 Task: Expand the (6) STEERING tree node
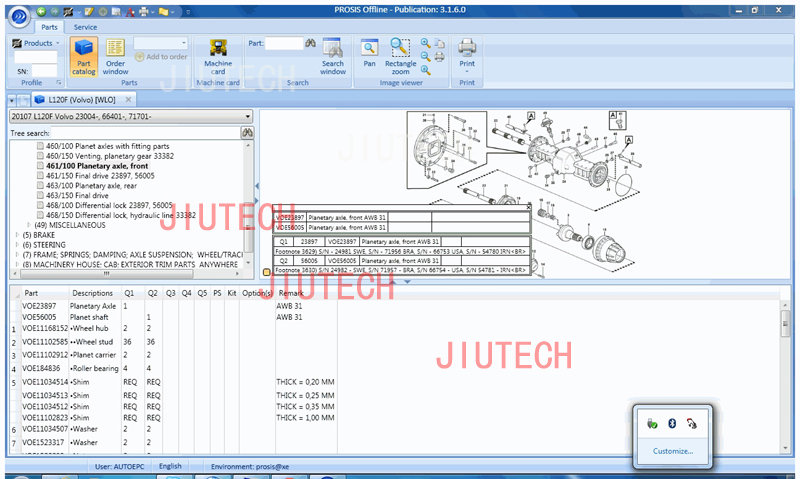point(17,245)
